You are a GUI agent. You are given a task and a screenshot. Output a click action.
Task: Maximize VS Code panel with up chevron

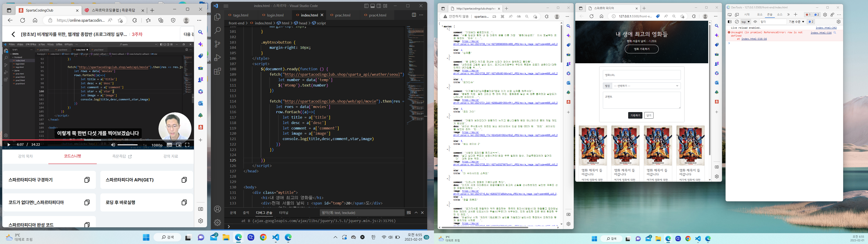416,213
